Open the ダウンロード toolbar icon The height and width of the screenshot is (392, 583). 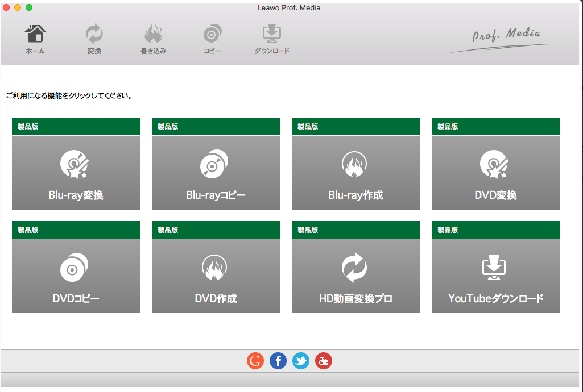pos(272,34)
